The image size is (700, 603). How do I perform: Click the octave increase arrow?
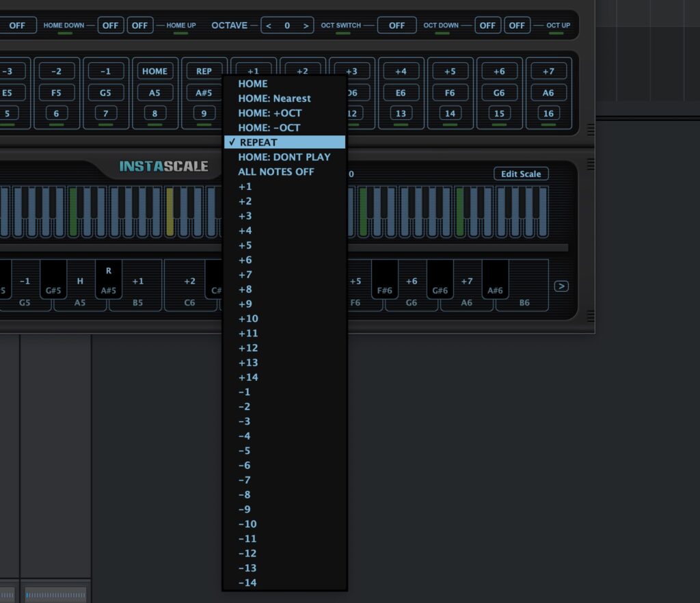(x=306, y=26)
